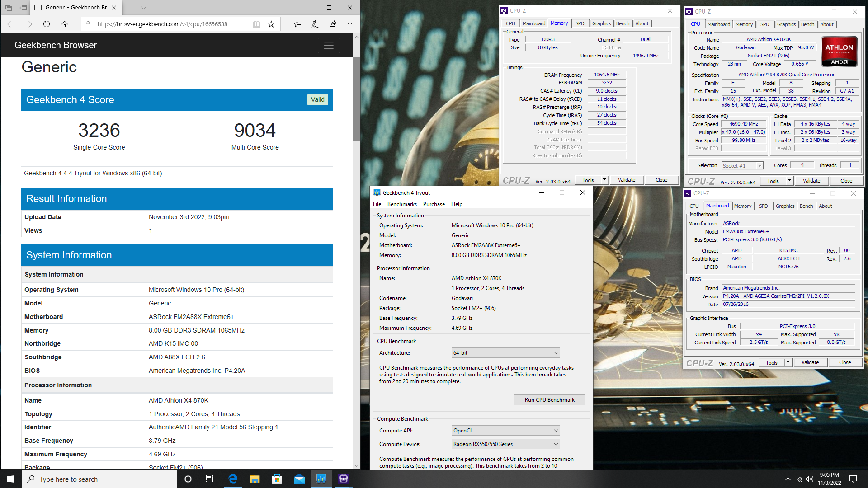Open Mainboard tab in CPU tab CPU-Z window
The width and height of the screenshot is (868, 488).
(719, 24)
